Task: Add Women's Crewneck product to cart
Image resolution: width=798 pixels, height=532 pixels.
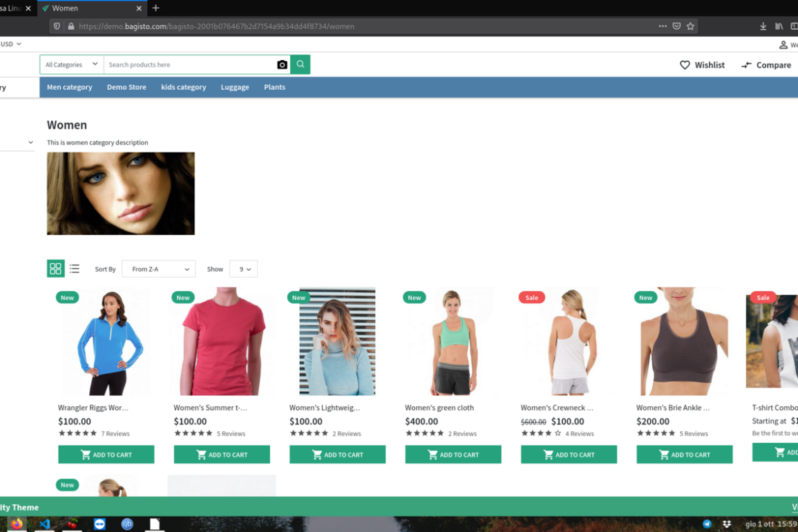Action: click(569, 455)
